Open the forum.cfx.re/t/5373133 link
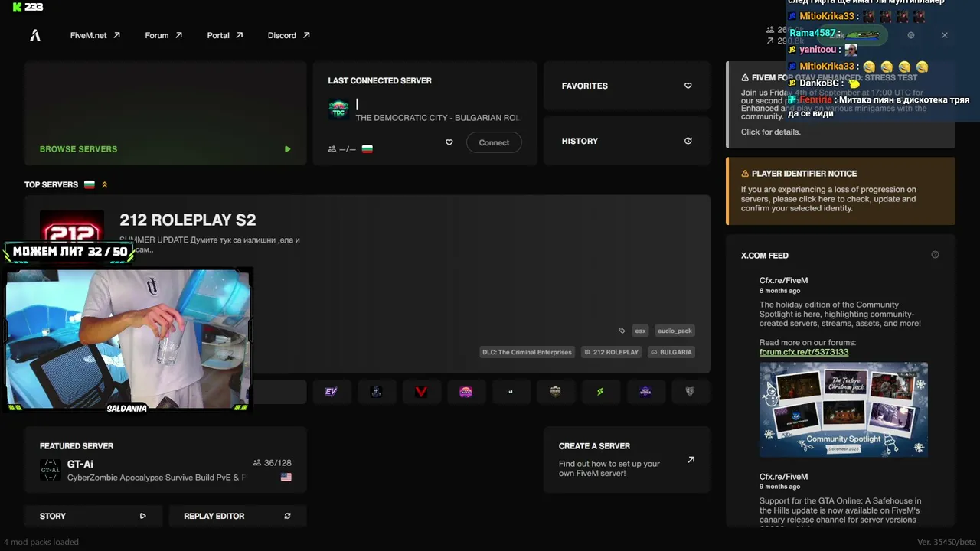The image size is (980, 551). coord(804,352)
